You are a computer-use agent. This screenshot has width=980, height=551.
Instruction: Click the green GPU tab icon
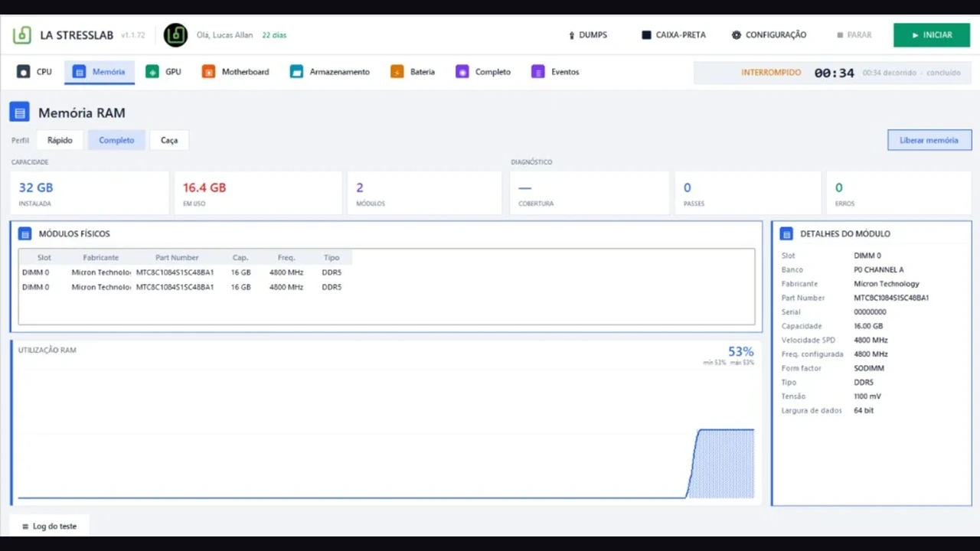[x=152, y=72]
